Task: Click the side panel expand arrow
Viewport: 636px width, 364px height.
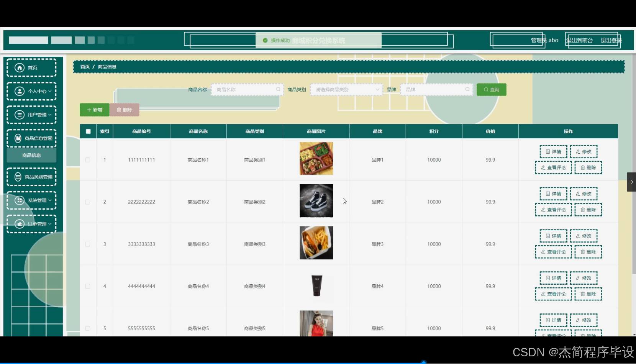Action: [631, 182]
